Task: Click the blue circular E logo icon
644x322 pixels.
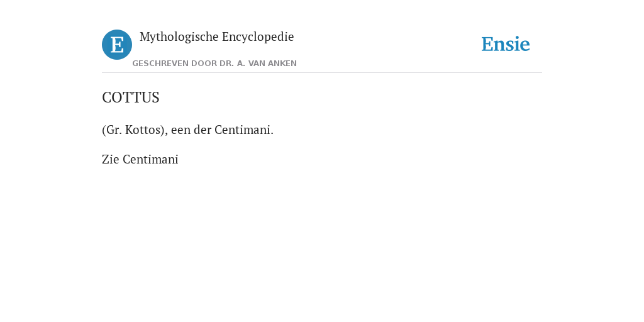Action: [x=117, y=45]
